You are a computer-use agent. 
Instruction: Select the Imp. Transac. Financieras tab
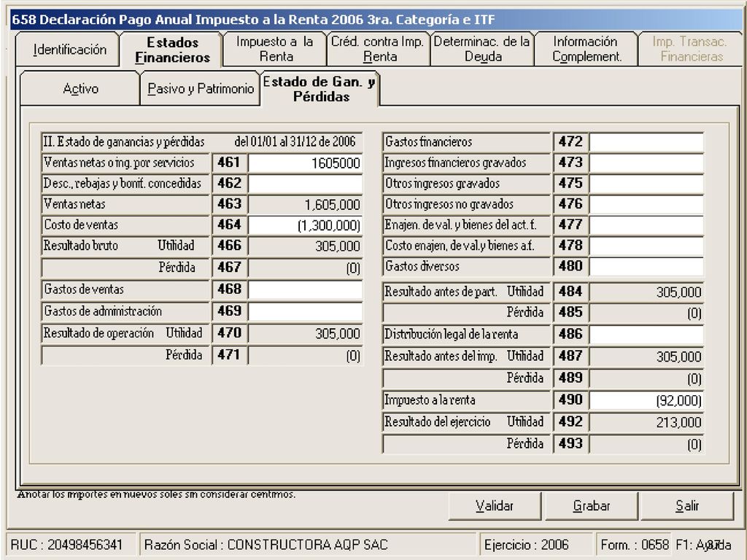click(x=690, y=49)
